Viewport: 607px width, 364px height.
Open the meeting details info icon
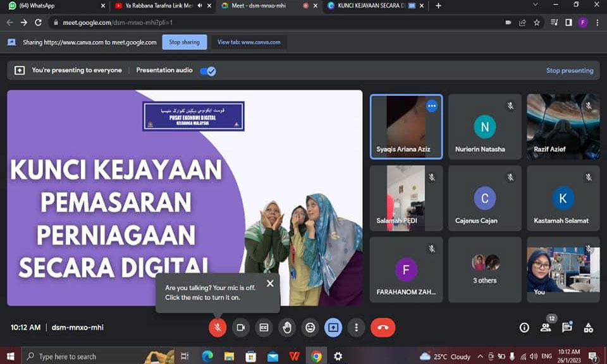click(524, 327)
